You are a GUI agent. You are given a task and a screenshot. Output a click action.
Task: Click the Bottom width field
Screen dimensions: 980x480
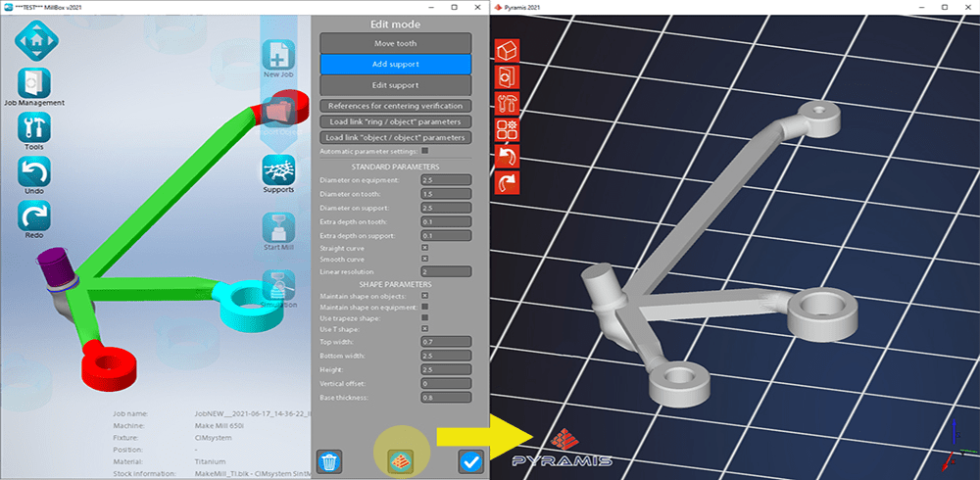[x=446, y=356]
